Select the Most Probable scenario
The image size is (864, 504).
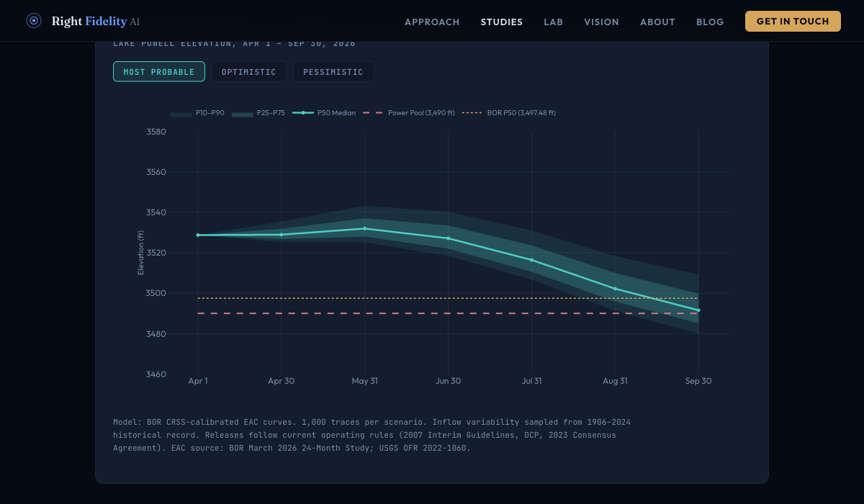159,72
